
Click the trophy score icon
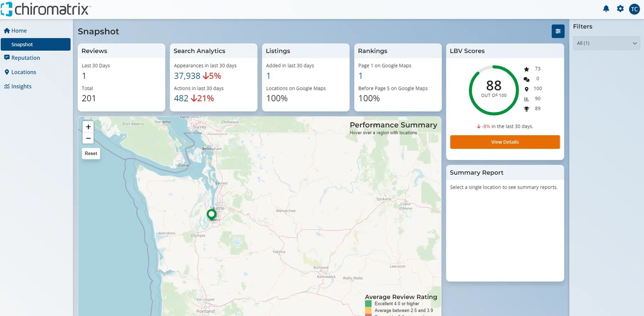tap(526, 109)
